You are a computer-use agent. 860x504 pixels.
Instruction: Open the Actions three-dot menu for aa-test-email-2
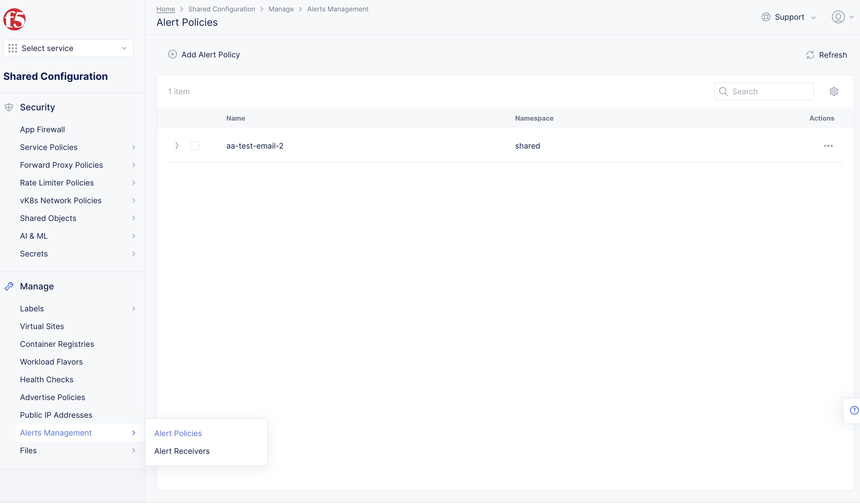pos(828,146)
